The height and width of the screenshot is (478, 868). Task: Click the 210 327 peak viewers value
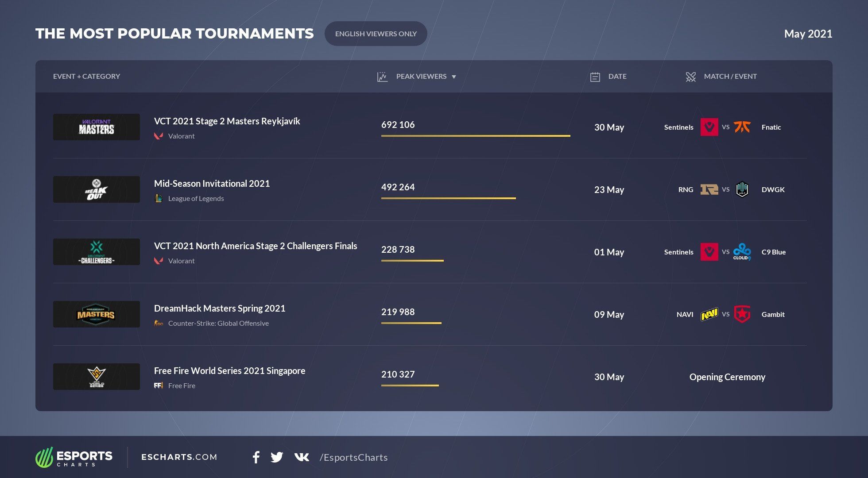pyautogui.click(x=398, y=374)
